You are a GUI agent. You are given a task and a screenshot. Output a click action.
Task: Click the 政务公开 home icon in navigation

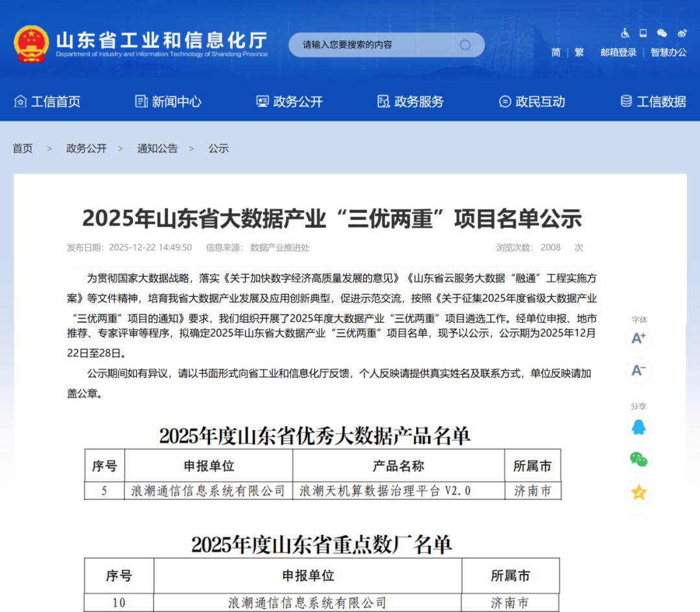[262, 101]
